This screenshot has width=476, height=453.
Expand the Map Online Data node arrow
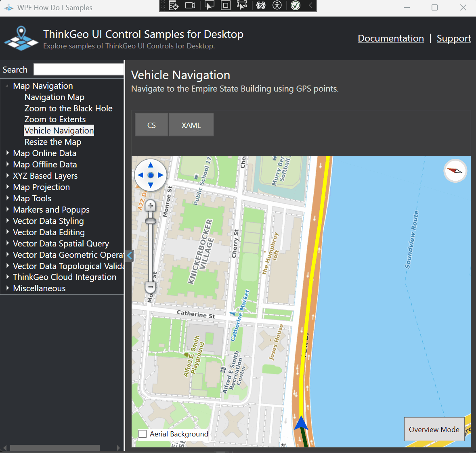8,153
